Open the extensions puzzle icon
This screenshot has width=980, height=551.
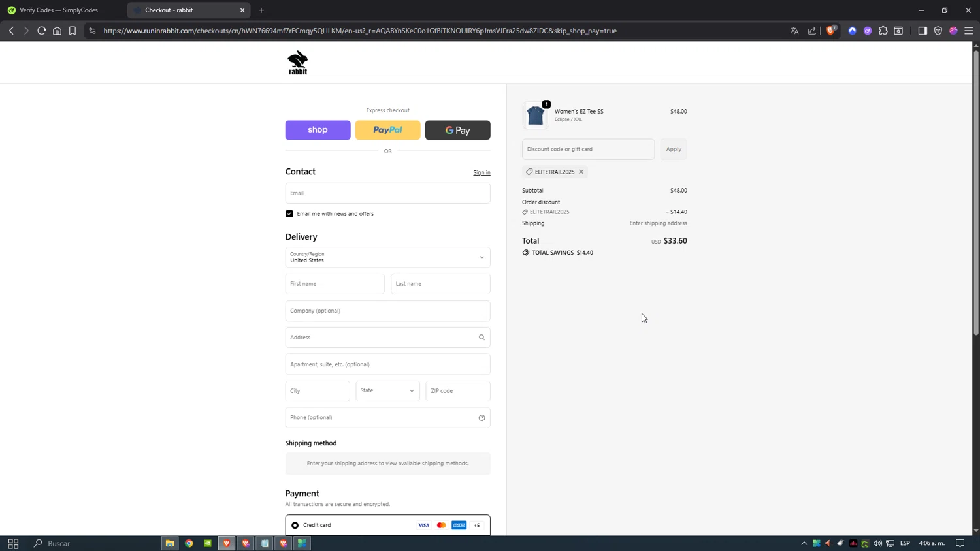pos(883,31)
